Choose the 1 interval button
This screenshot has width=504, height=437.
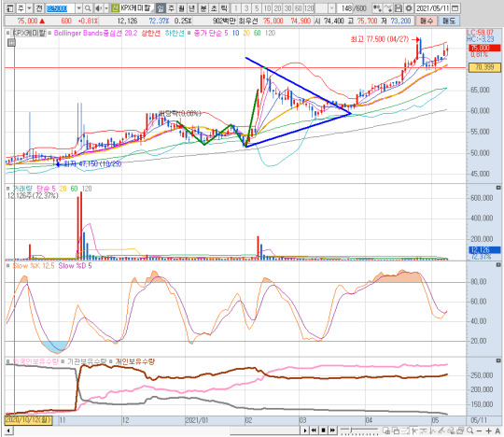[236, 8]
